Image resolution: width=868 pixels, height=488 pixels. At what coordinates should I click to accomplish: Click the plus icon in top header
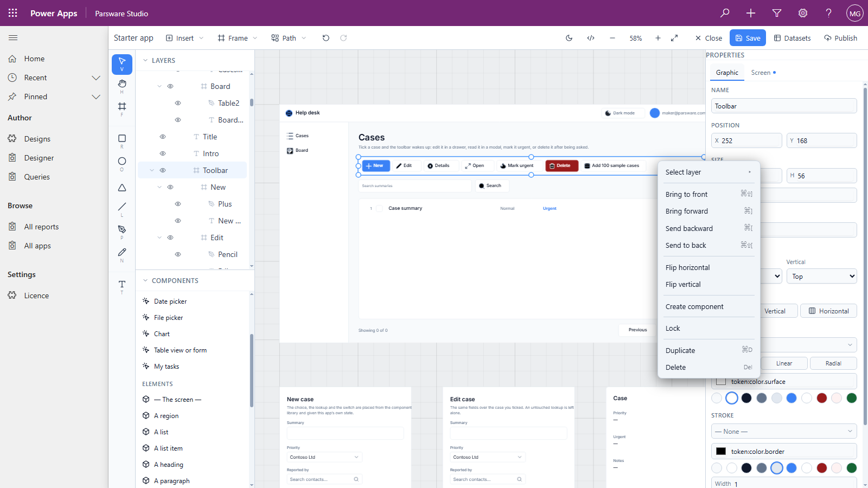(x=751, y=13)
